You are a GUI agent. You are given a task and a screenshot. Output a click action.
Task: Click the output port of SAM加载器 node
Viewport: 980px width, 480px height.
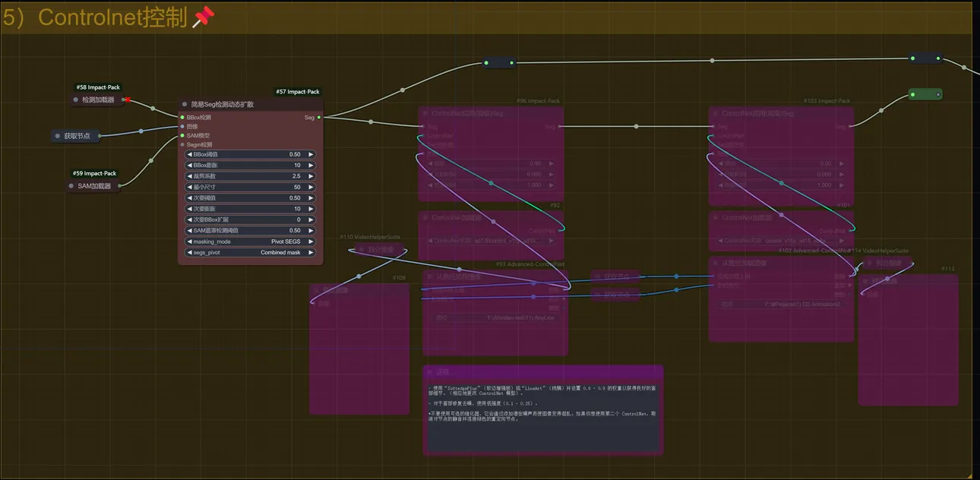(119, 186)
